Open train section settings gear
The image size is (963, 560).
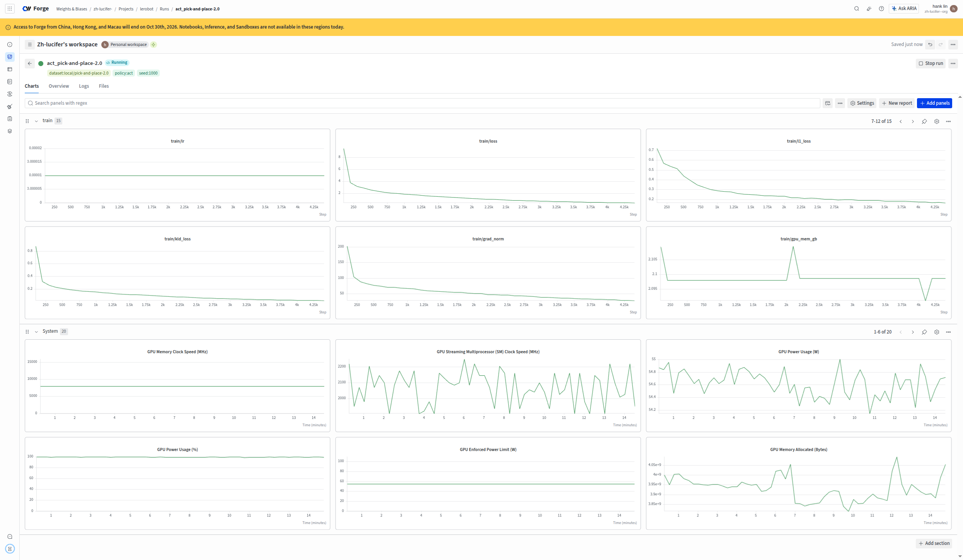click(x=937, y=121)
